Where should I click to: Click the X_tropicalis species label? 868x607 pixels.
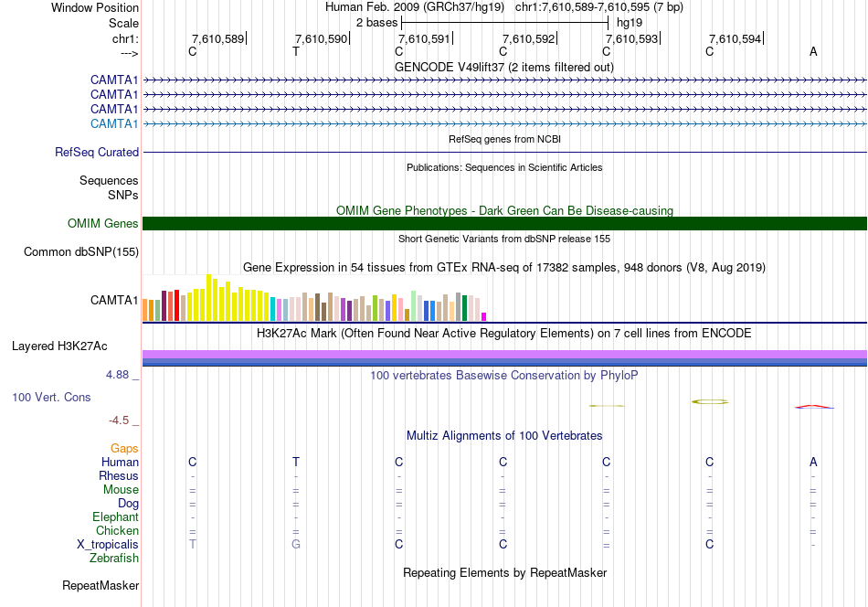[108, 545]
